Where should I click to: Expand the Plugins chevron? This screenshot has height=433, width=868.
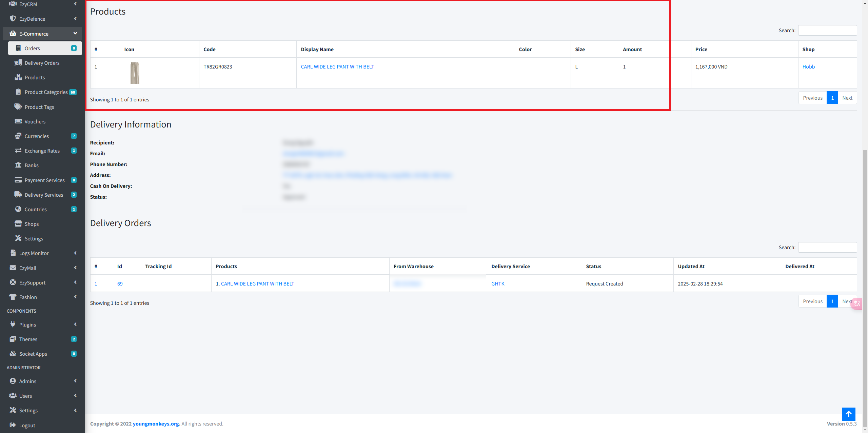pos(75,324)
